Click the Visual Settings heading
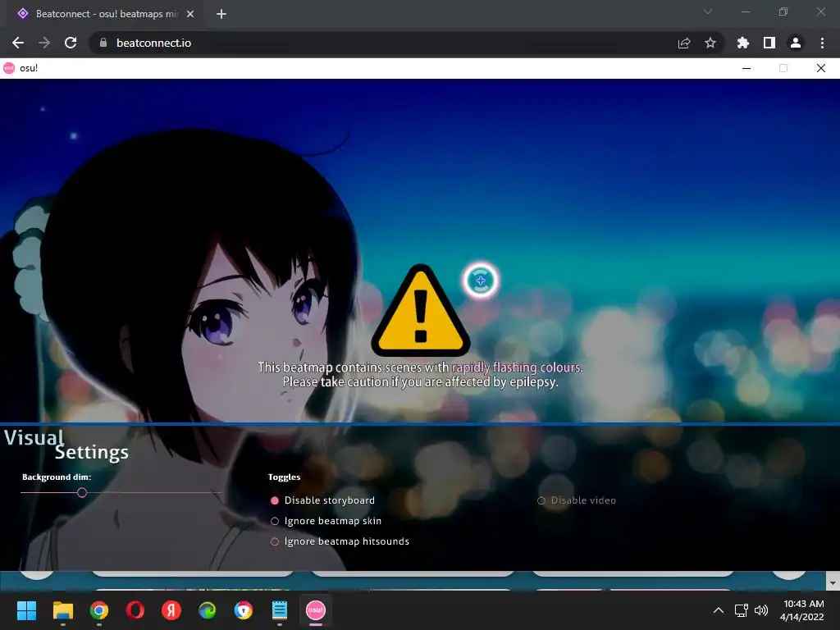The height and width of the screenshot is (630, 840). click(66, 445)
